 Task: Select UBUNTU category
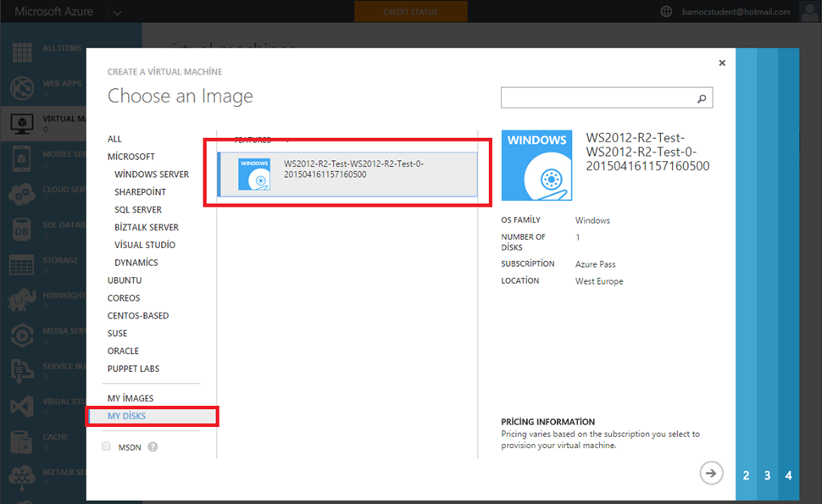(125, 280)
